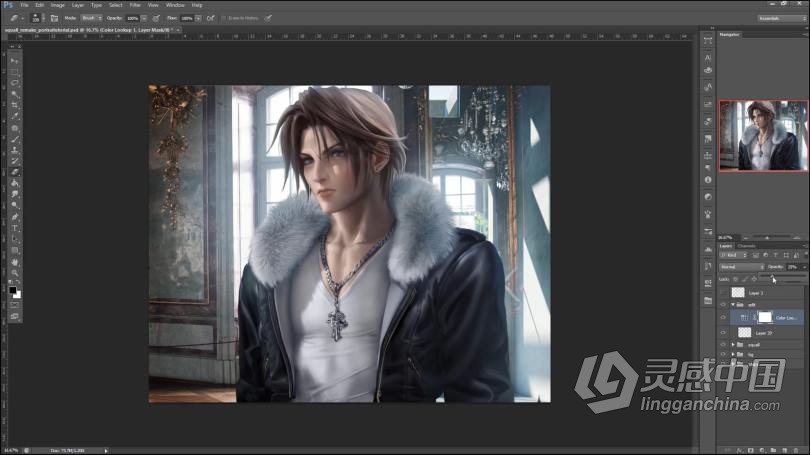
Task: Open Flow slider arrow in options bar
Action: point(198,18)
